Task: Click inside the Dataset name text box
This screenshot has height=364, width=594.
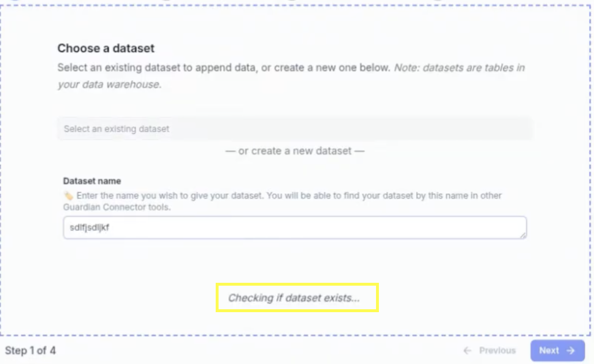Action: click(x=295, y=227)
